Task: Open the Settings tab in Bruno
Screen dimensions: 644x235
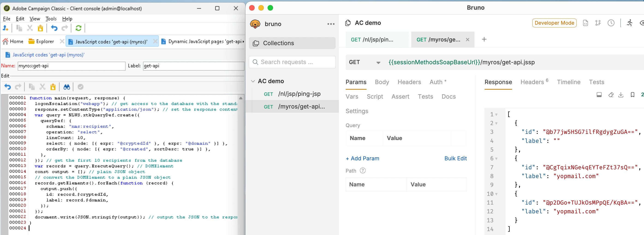Action: pyautogui.click(x=357, y=111)
